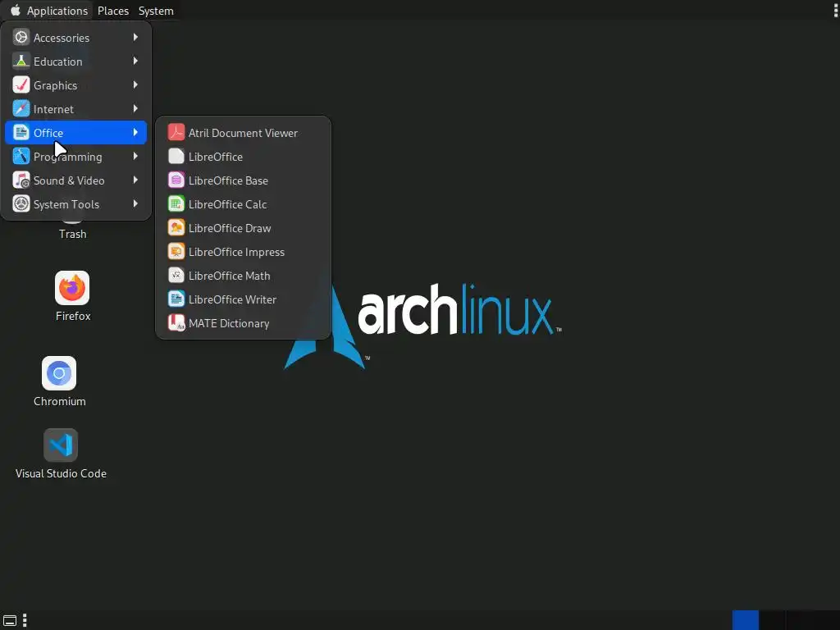Launch LibreOffice Writer by its label

point(232,299)
